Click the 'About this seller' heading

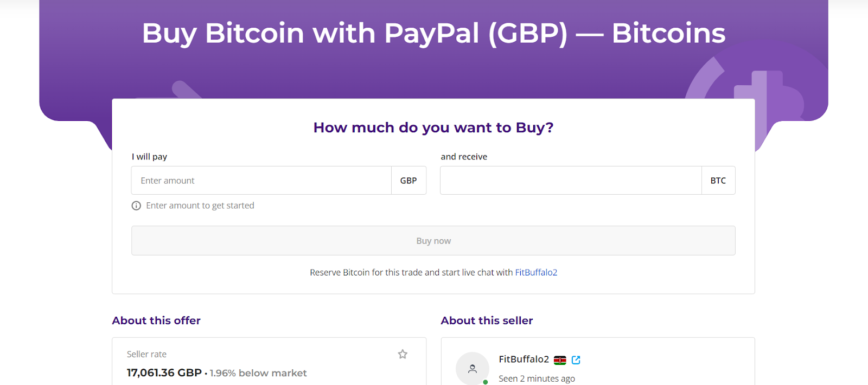point(487,320)
